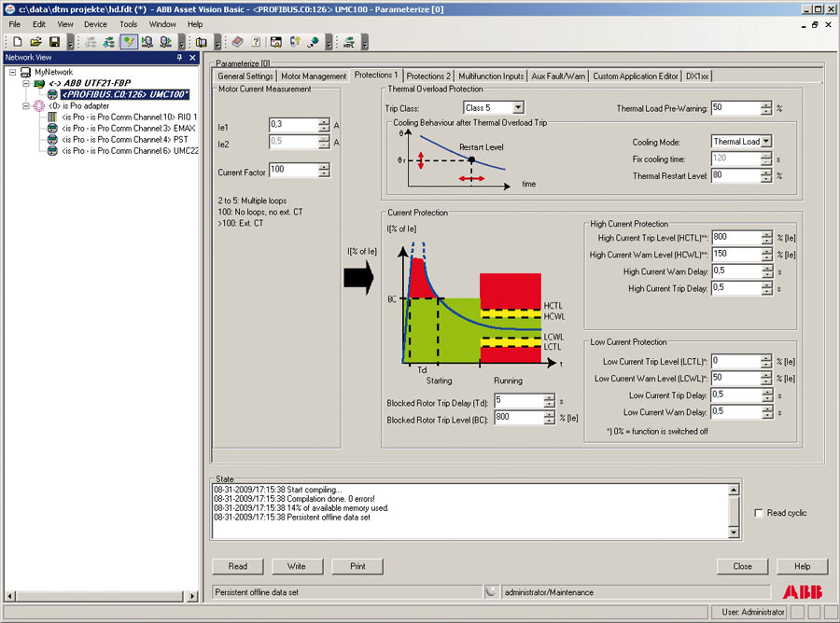840x623 pixels.
Task: Increase Thermal Load Pre-Warning spinner value
Action: tap(767, 104)
